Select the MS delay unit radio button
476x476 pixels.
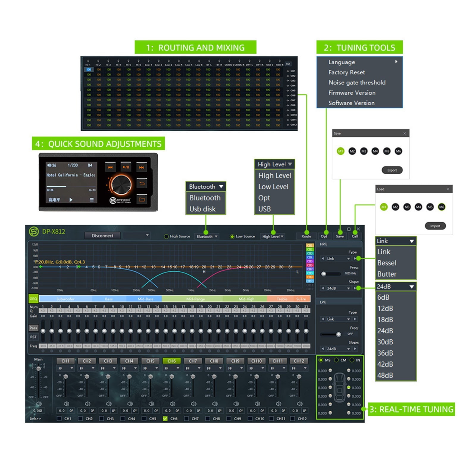pyautogui.click(x=321, y=360)
